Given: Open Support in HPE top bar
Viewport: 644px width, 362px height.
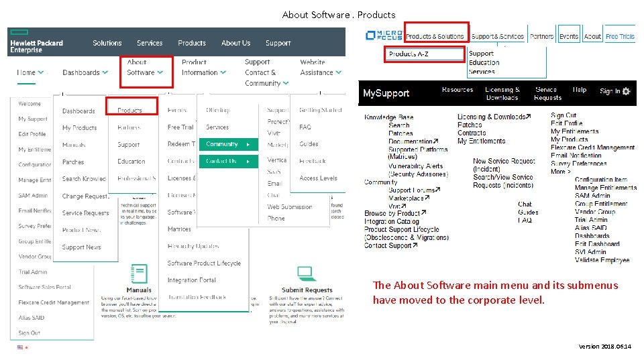Looking at the screenshot, I should click(278, 43).
